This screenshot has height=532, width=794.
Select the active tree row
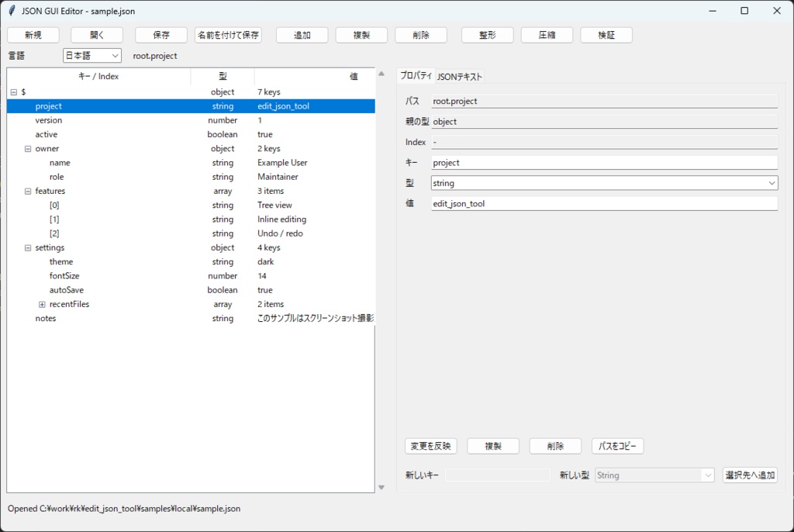pos(191,134)
